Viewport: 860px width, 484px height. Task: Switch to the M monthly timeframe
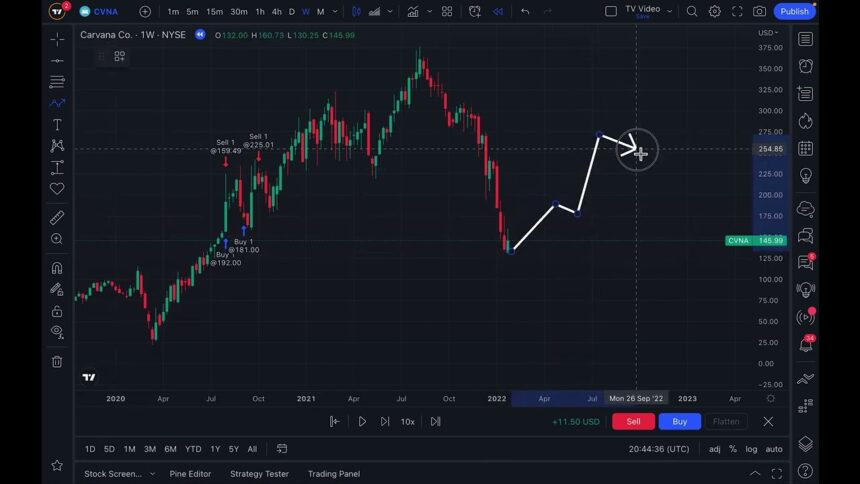(x=321, y=12)
